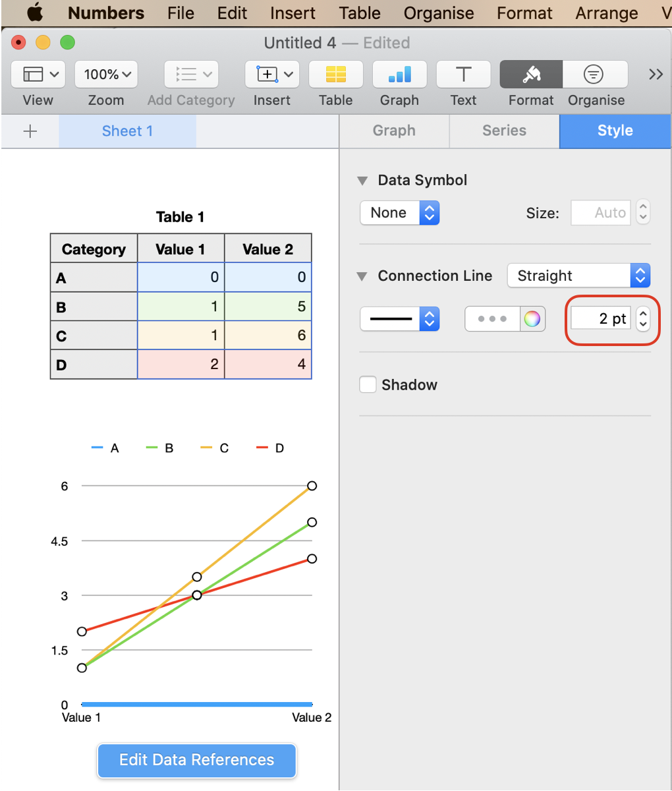
Task: Change the Connection Line from Straight
Action: point(578,276)
